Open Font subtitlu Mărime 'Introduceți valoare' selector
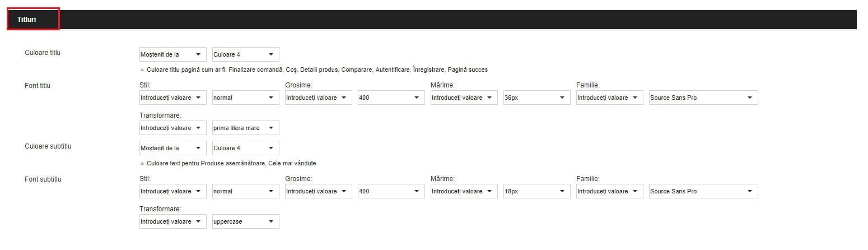This screenshot has height=250, width=868. (464, 191)
